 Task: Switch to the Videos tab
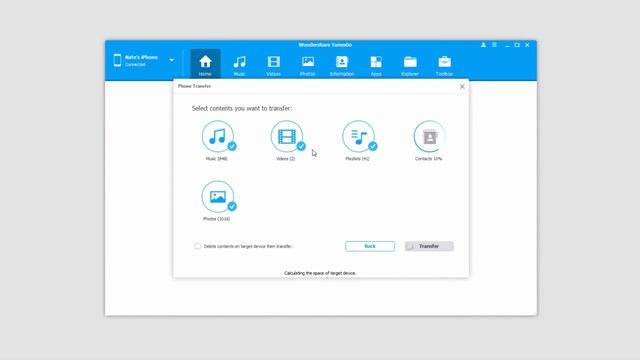pyautogui.click(x=273, y=65)
